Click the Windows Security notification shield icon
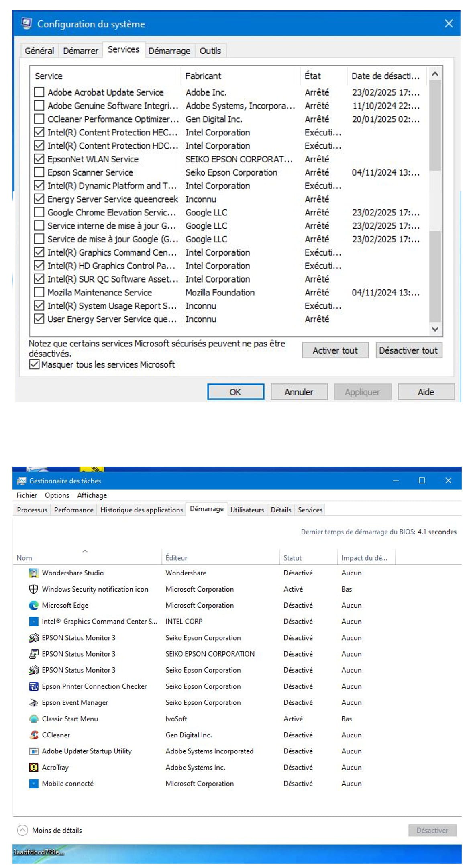The height and width of the screenshot is (868, 469). [x=34, y=589]
